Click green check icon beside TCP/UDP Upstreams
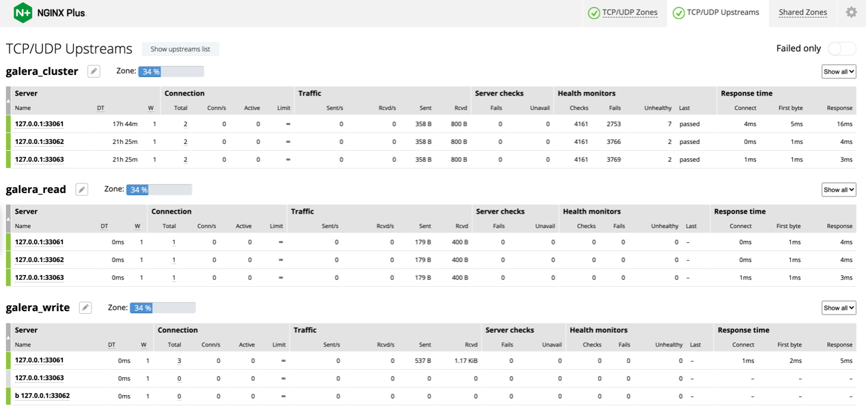 pos(678,13)
